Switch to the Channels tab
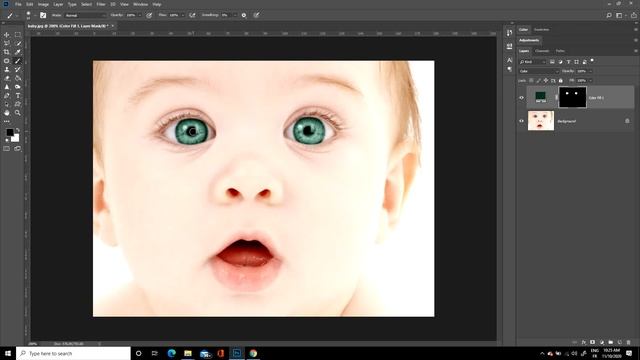 542,51
